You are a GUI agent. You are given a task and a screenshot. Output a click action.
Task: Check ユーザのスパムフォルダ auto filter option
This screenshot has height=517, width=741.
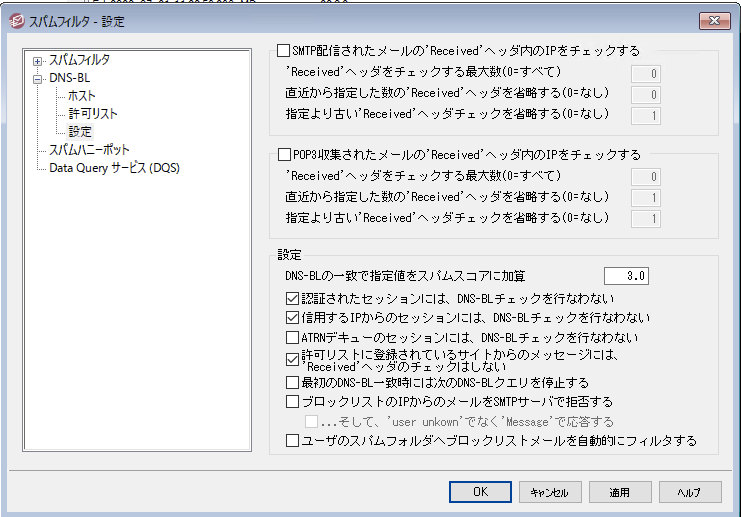tap(292, 441)
